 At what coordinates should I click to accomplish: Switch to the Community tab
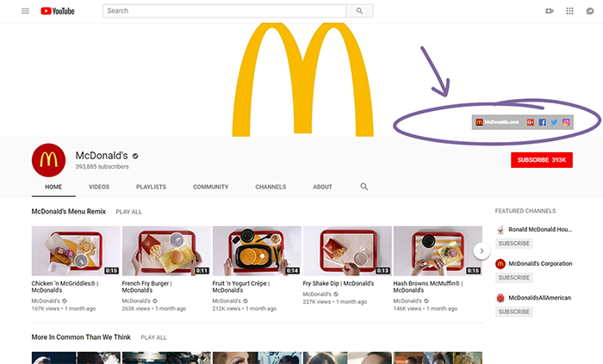pos(211,187)
